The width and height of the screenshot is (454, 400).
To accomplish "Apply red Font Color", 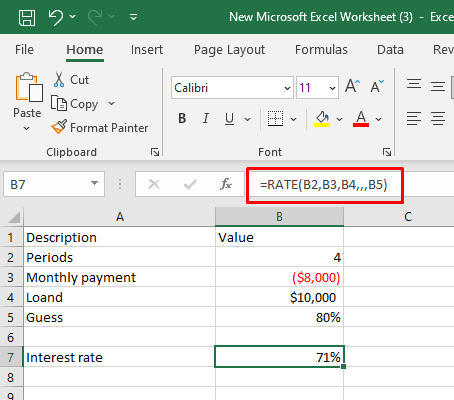I will click(x=361, y=119).
